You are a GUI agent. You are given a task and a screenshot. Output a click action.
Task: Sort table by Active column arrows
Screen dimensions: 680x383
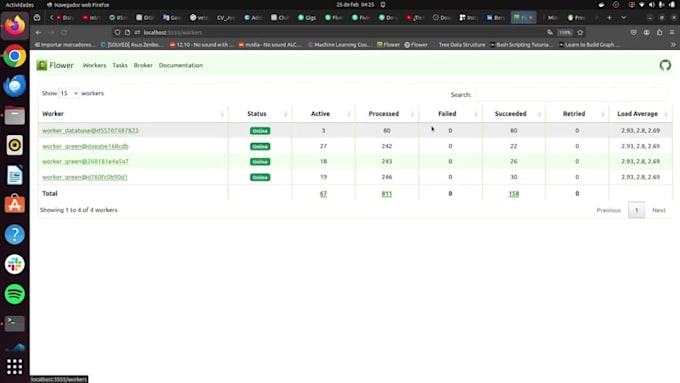349,114
